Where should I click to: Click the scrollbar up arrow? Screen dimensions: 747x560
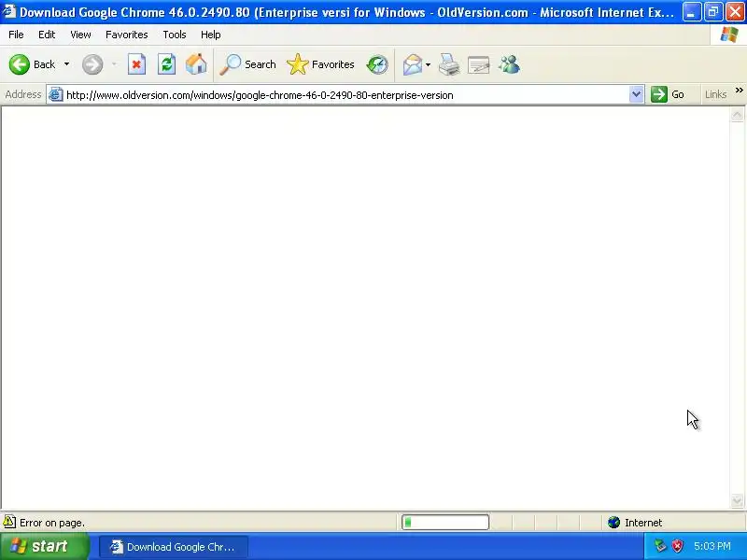737,114
